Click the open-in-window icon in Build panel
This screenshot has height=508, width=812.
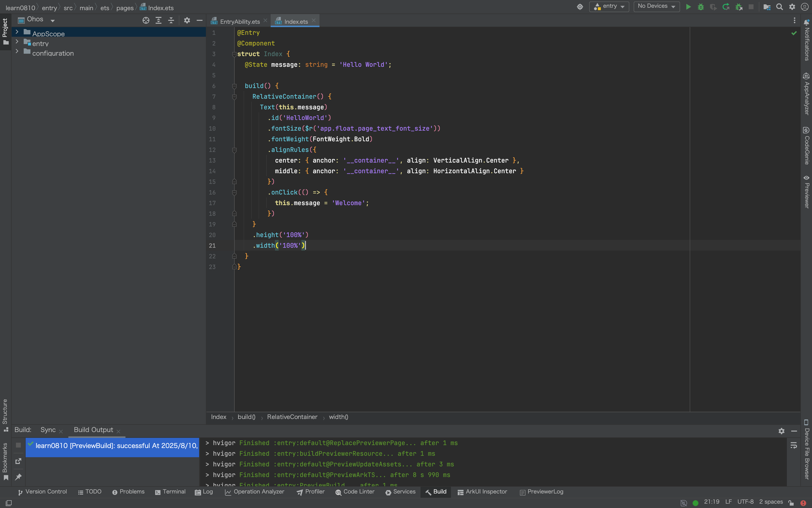(x=18, y=461)
